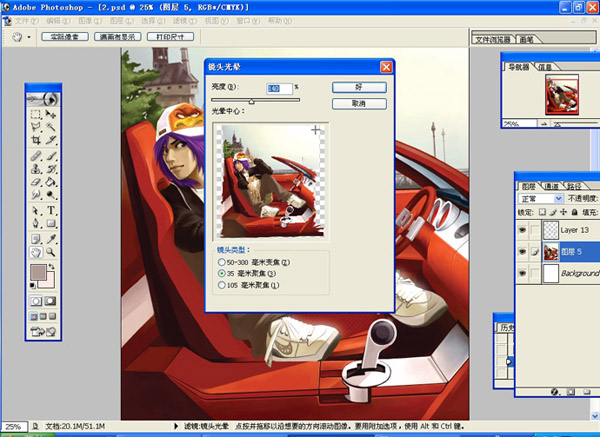Switch to the 信息 tab
600x437 pixels.
click(545, 67)
